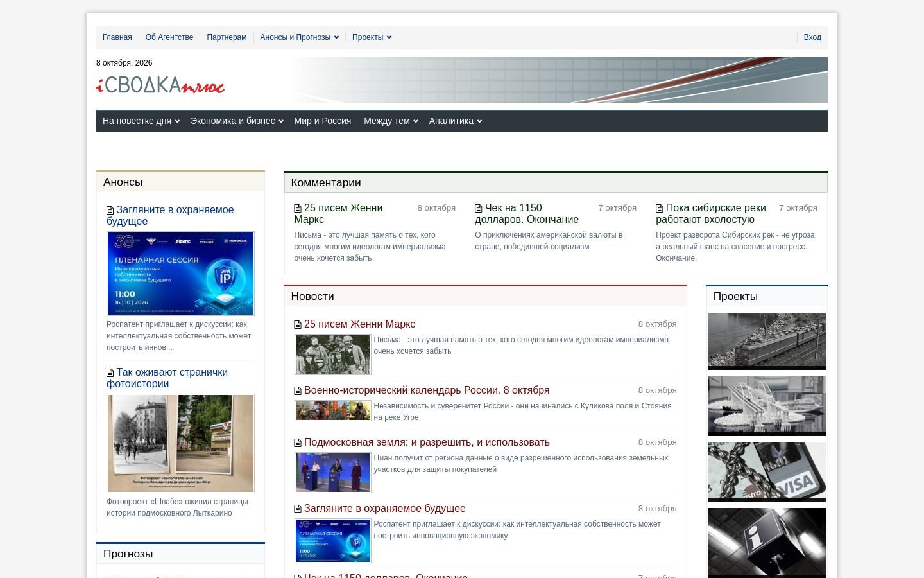Open the 'Пленарная сессия' banner image in Анонсы
Screen dimensions: 924x578
pos(180,274)
